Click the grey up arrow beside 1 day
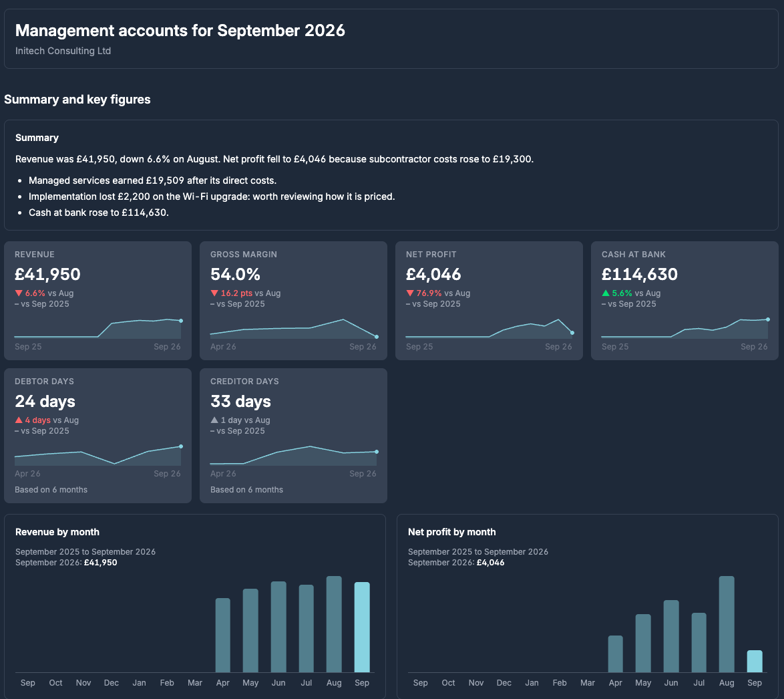 click(214, 420)
